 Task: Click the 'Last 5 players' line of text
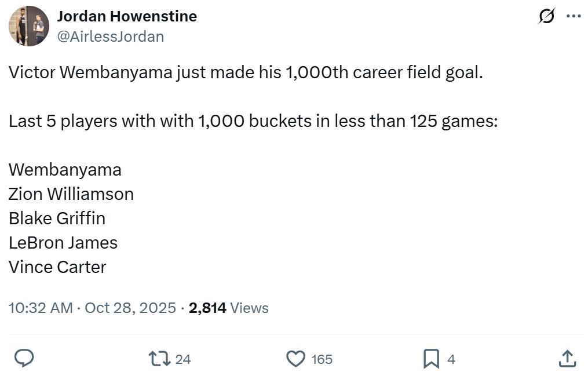(x=253, y=122)
